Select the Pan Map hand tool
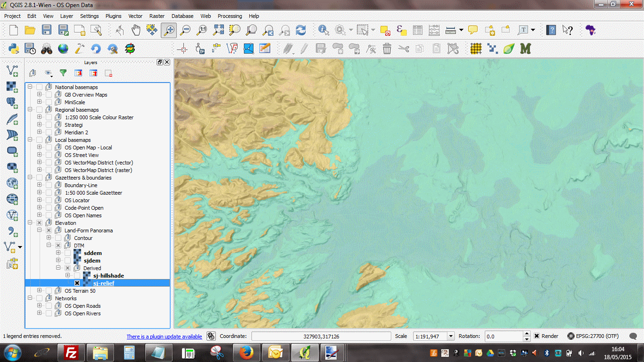The height and width of the screenshot is (362, 644). (136, 30)
